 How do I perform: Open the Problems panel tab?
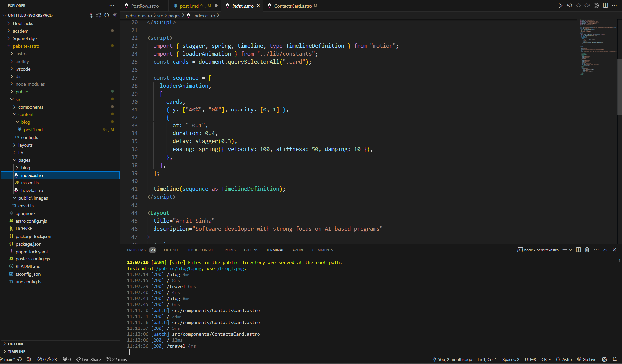(141, 250)
